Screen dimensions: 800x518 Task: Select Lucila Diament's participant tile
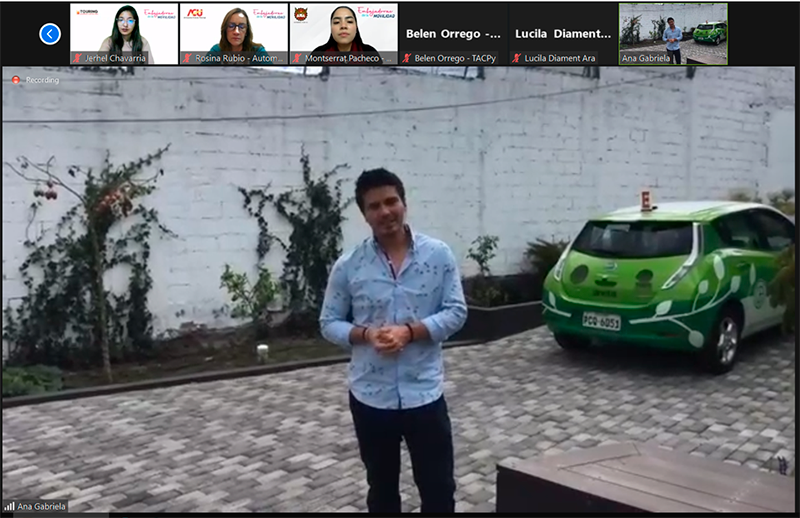563,30
